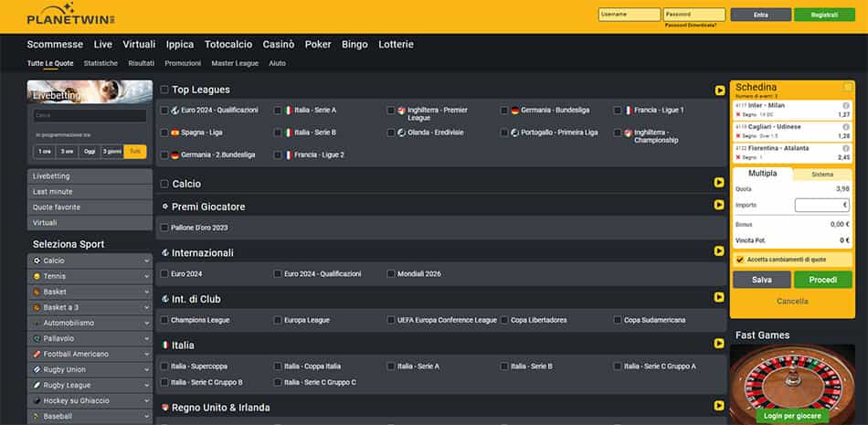Click the Cancella link in Schedina
868x425 pixels.
click(792, 302)
